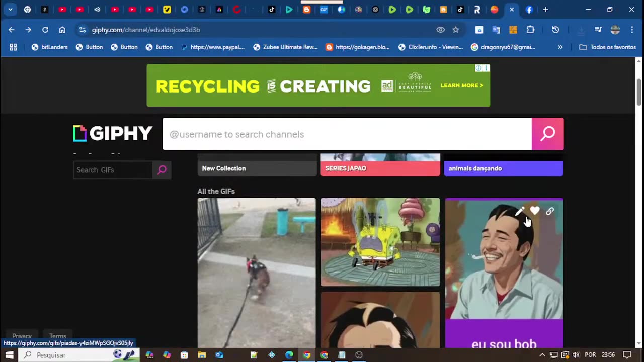Click the Search GIFs input field

(113, 170)
